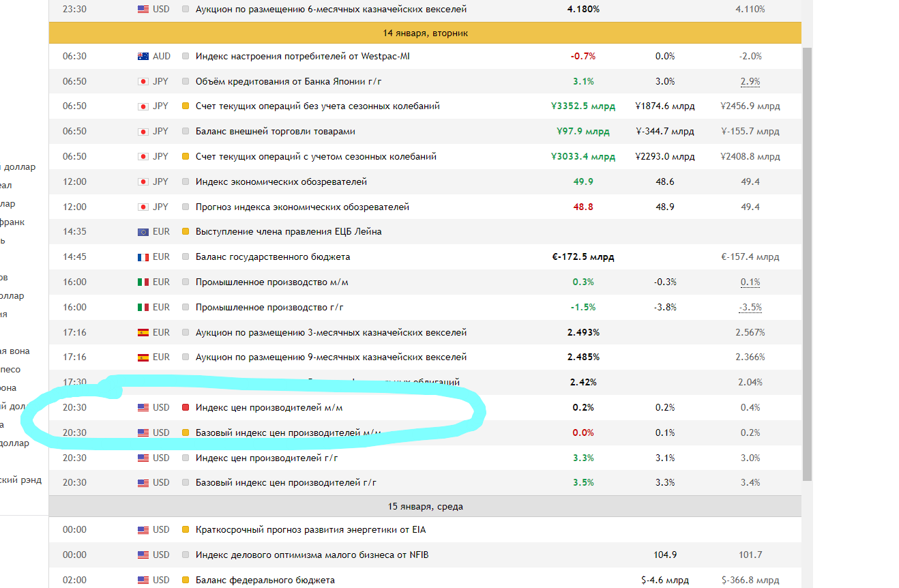Viewport: 899px width, 588px height.
Task: Click forecast value 104.9 in NFIB row
Action: point(665,555)
